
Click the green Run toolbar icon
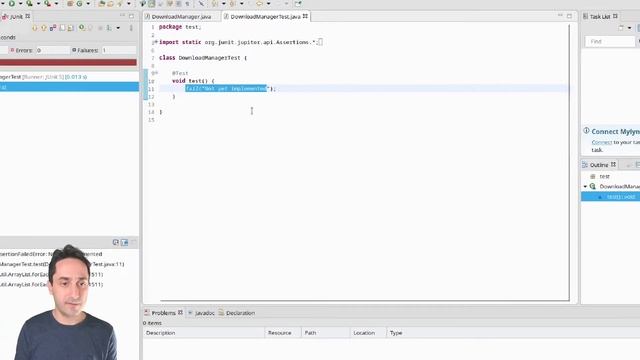pos(12,3)
